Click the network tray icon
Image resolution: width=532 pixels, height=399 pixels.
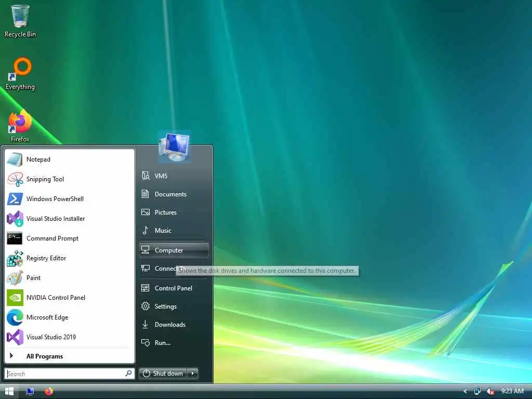point(477,391)
